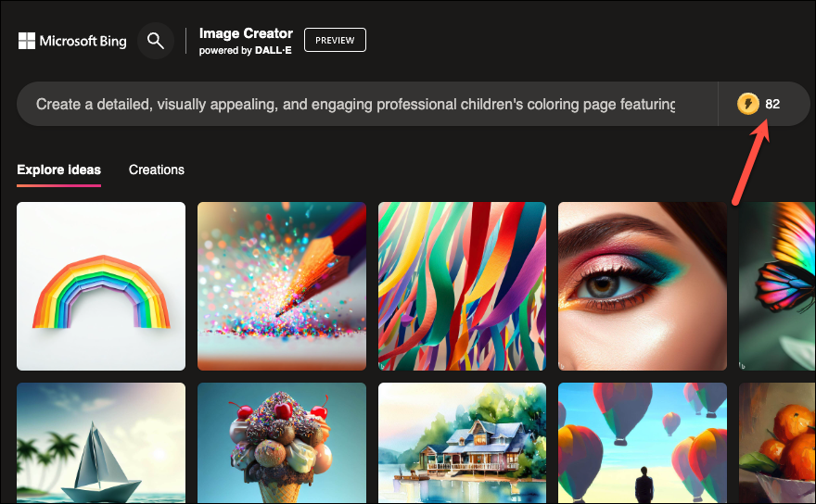The height and width of the screenshot is (504, 816).
Task: Click the Microsoft Bing logo
Action: [x=72, y=41]
